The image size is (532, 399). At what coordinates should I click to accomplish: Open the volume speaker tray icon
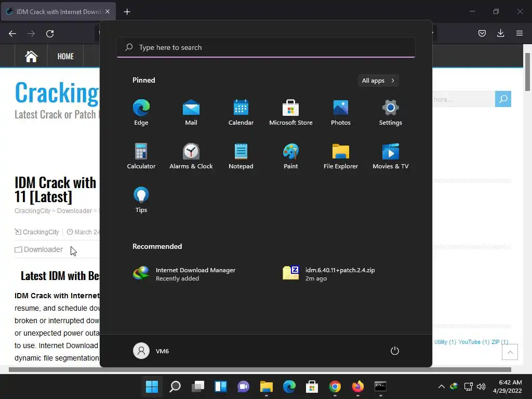coord(481,387)
